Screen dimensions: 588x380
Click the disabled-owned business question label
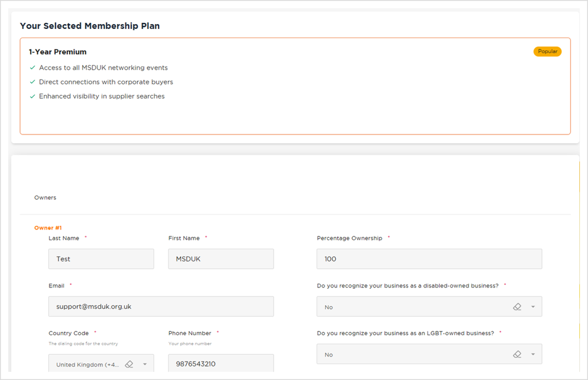408,286
